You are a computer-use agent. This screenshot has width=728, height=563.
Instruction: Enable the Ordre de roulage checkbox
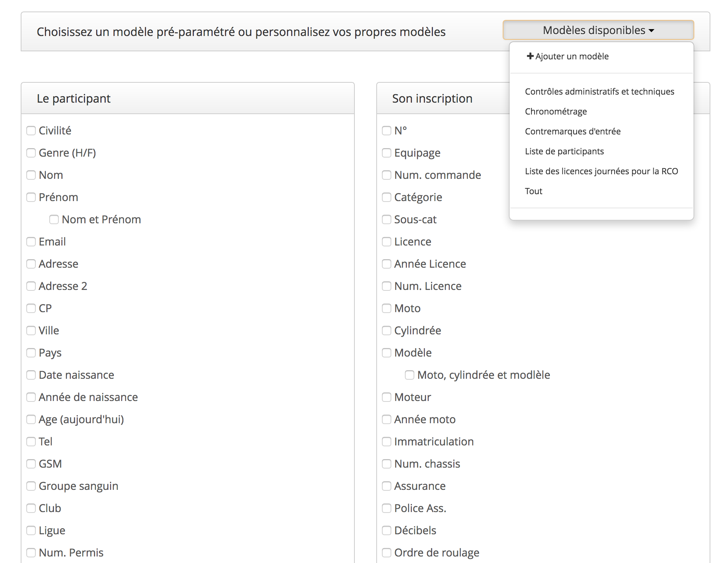(x=387, y=553)
